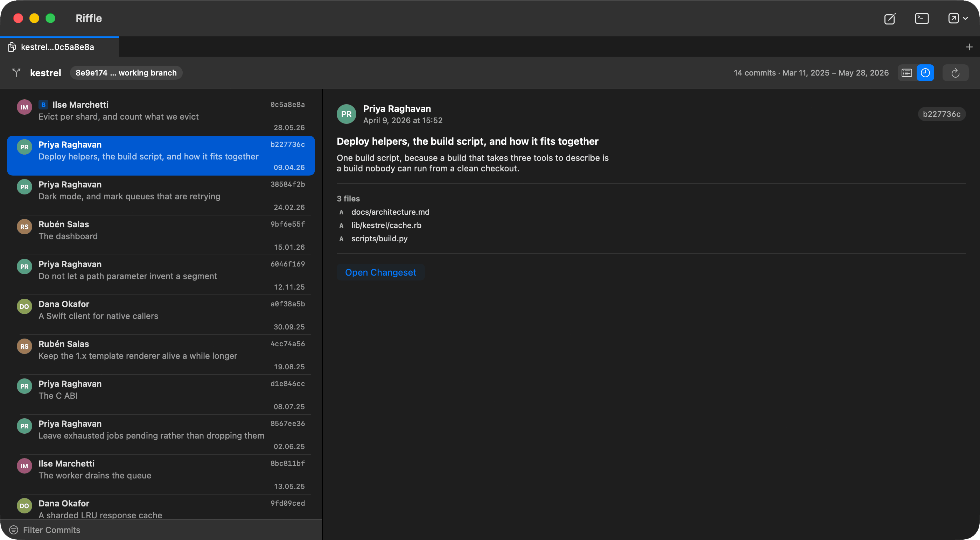The height and width of the screenshot is (540, 980).
Task: Click the document icon on the tab
Action: click(x=12, y=47)
